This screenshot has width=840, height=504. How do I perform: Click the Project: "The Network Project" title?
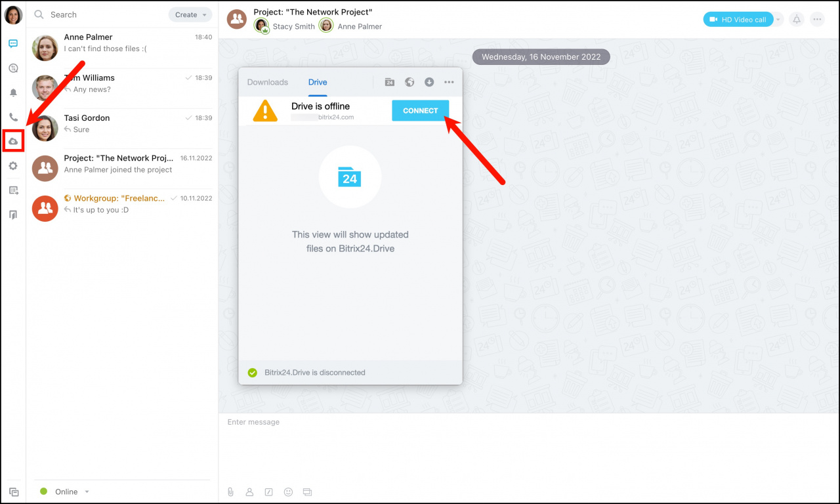pos(313,12)
